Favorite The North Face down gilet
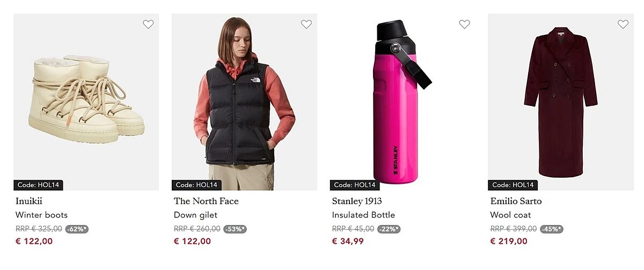The height and width of the screenshot is (270, 644). [x=306, y=24]
